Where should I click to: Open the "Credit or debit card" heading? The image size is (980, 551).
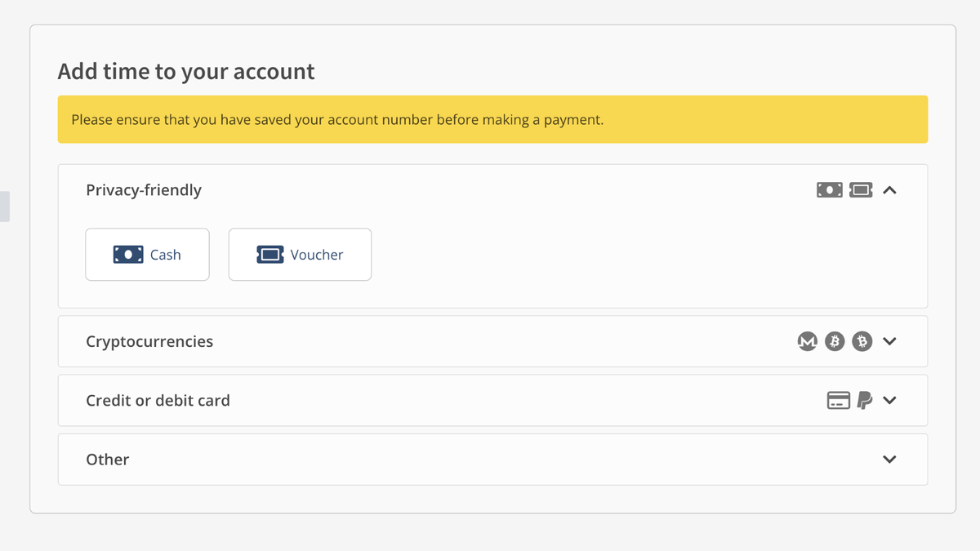point(158,400)
